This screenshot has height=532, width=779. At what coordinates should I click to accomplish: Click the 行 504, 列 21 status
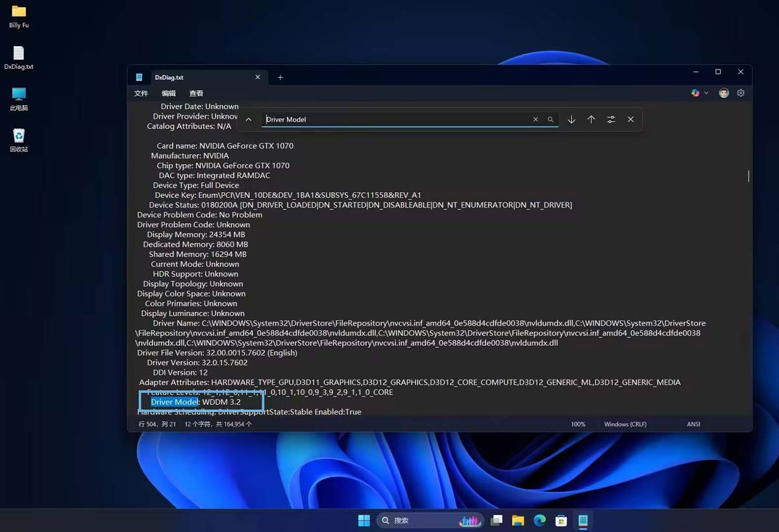(158, 424)
